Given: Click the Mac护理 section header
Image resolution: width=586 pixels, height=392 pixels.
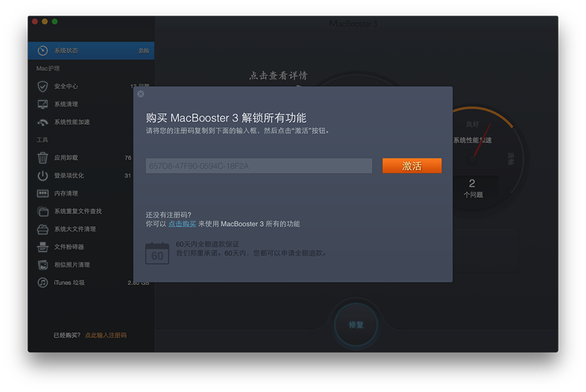Looking at the screenshot, I should [48, 68].
